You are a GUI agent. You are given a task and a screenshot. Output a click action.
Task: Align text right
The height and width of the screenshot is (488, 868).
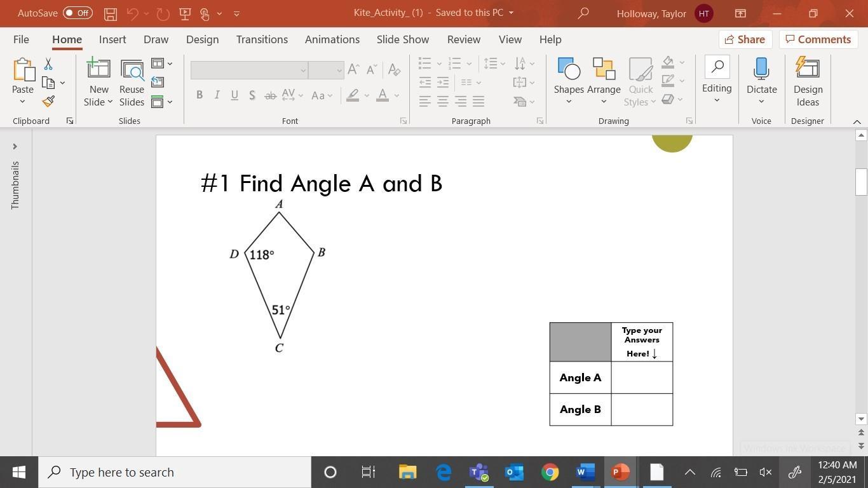(461, 101)
